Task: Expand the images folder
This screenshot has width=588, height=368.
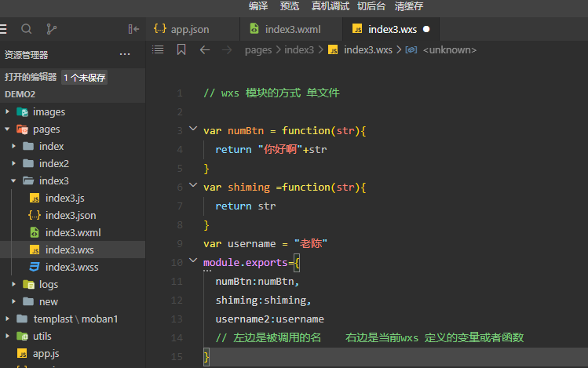Action: [x=49, y=111]
